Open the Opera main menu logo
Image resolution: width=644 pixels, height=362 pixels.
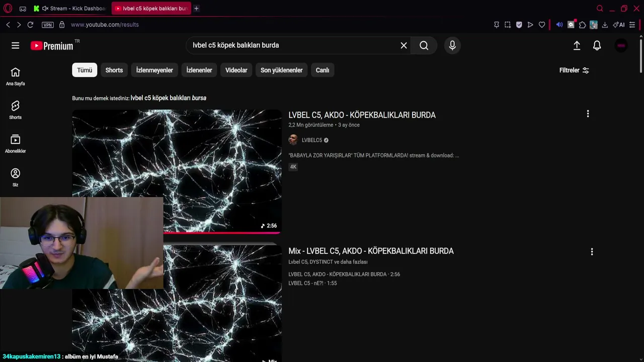[x=8, y=8]
